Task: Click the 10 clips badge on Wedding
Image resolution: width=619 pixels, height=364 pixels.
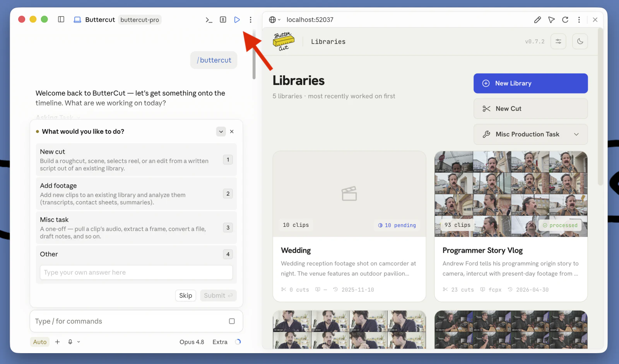Action: [x=296, y=225]
